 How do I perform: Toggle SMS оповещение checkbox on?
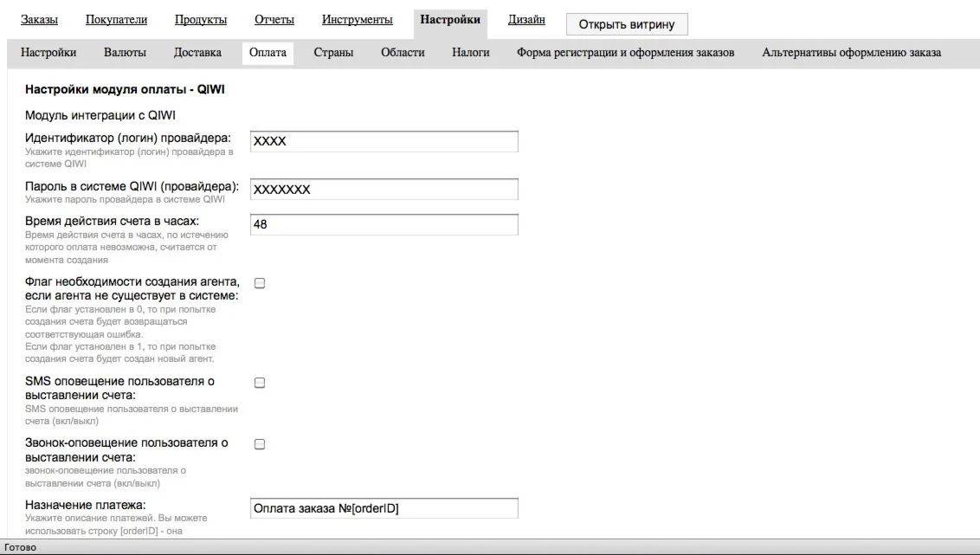coord(259,383)
